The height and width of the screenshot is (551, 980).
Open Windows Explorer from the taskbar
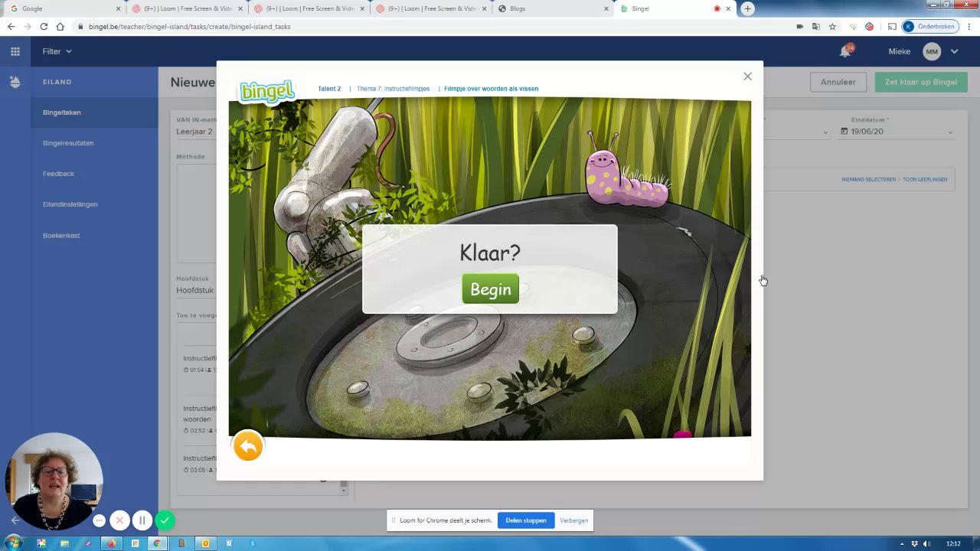pos(64,543)
